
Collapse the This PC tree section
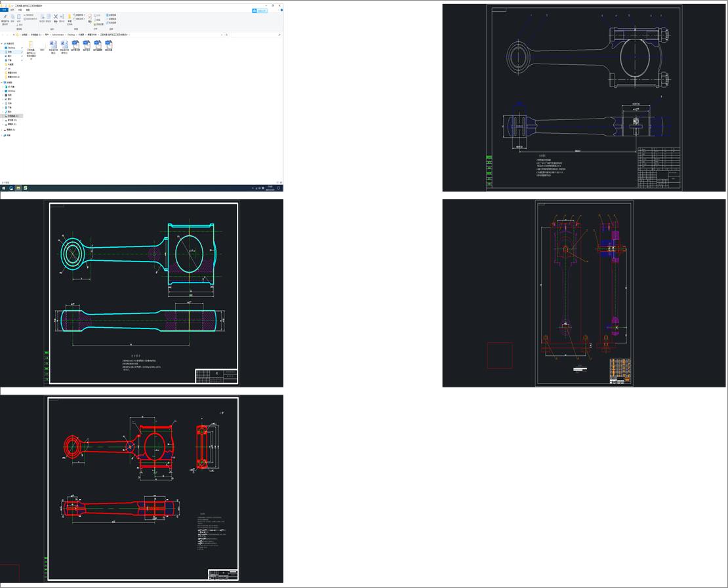click(x=2, y=83)
